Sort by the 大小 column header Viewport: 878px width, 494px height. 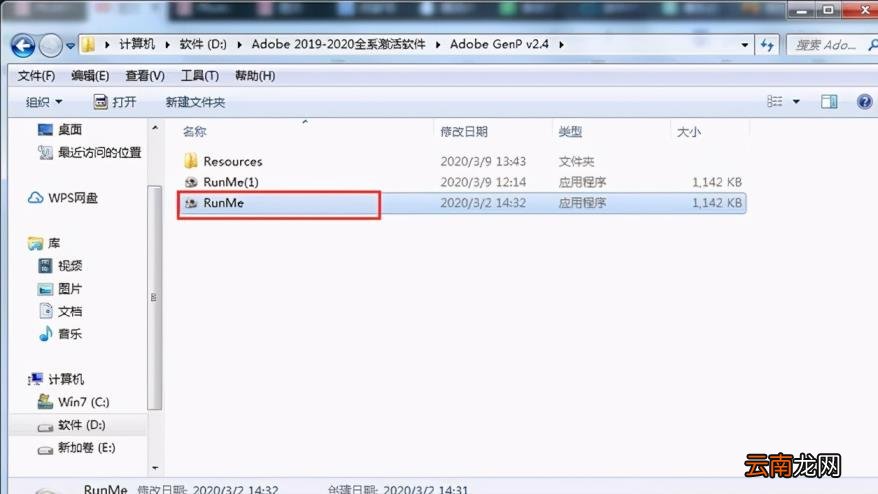pyautogui.click(x=689, y=132)
